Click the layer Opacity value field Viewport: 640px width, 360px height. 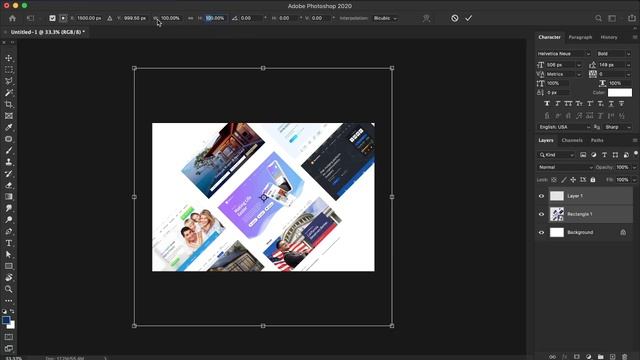623,167
